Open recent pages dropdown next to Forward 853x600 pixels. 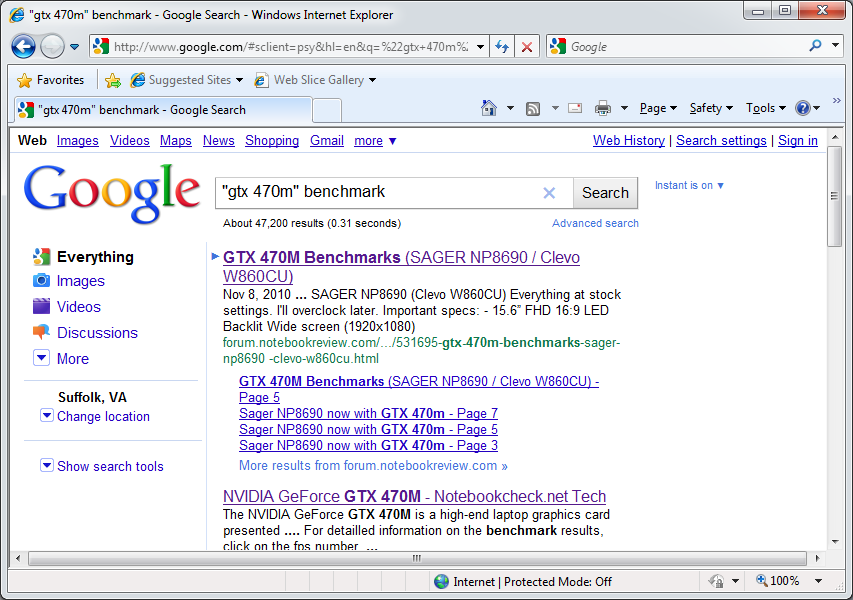(75, 47)
